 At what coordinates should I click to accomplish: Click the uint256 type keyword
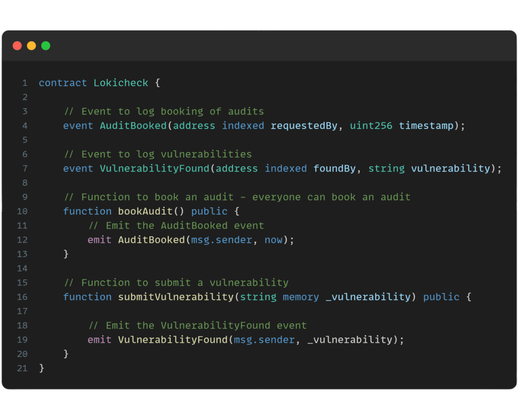point(371,126)
